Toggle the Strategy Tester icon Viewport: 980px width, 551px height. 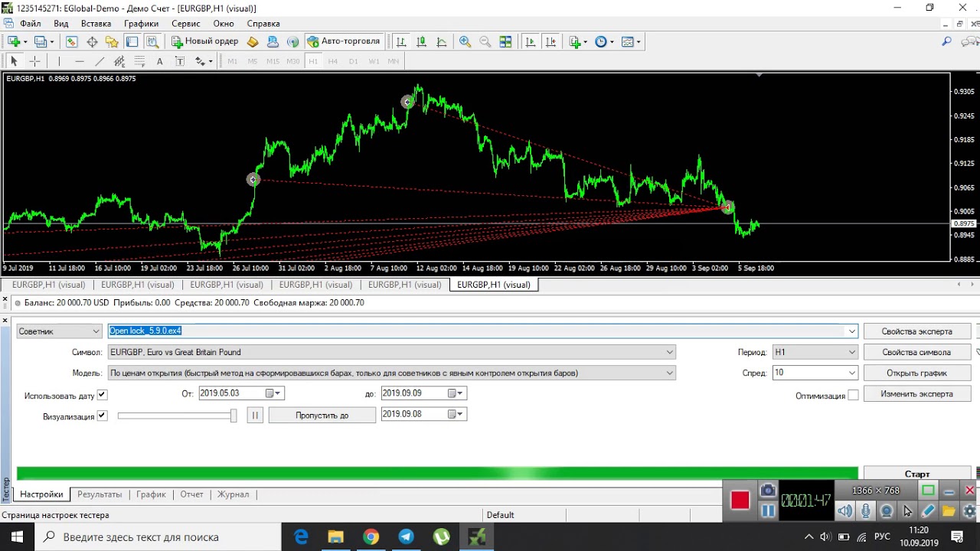click(x=152, y=42)
